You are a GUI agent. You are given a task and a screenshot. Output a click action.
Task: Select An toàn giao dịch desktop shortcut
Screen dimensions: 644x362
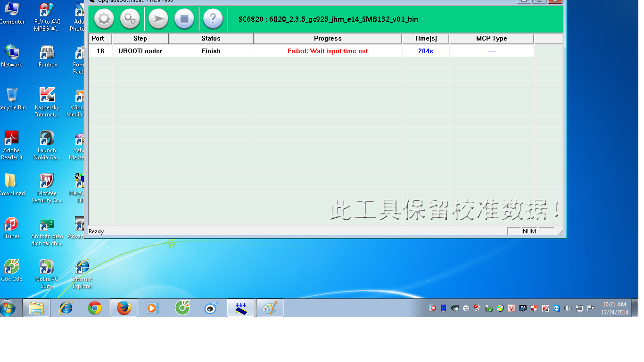pos(47,231)
